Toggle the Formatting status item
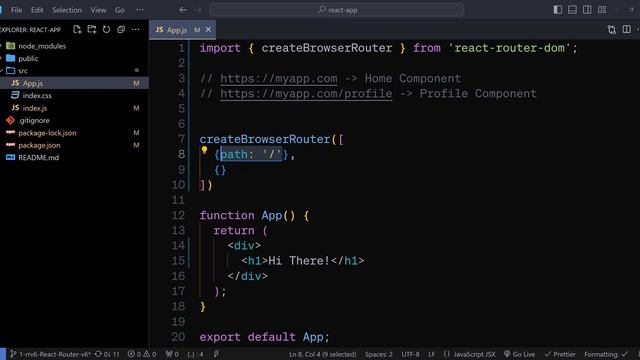 pos(606,354)
